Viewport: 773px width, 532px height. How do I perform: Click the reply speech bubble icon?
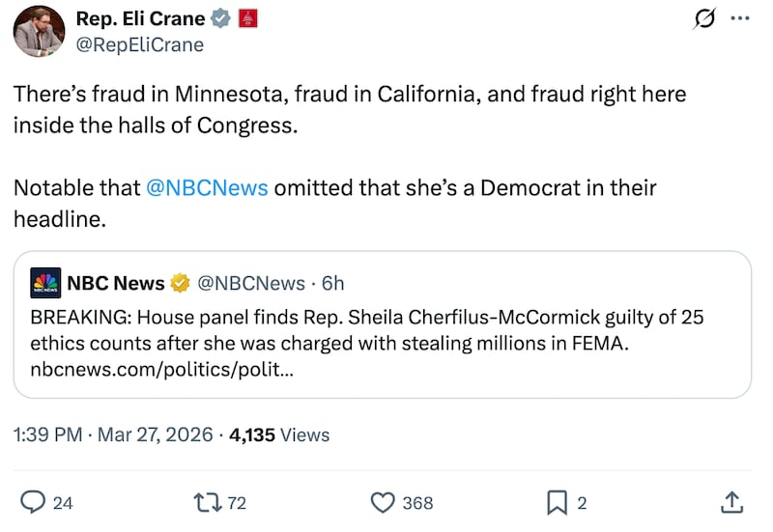[34, 502]
